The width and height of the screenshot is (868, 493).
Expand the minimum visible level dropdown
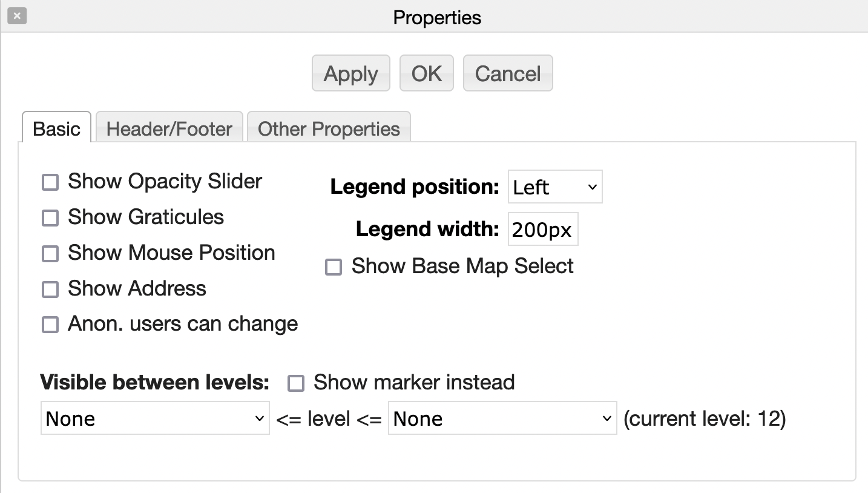pyautogui.click(x=155, y=419)
